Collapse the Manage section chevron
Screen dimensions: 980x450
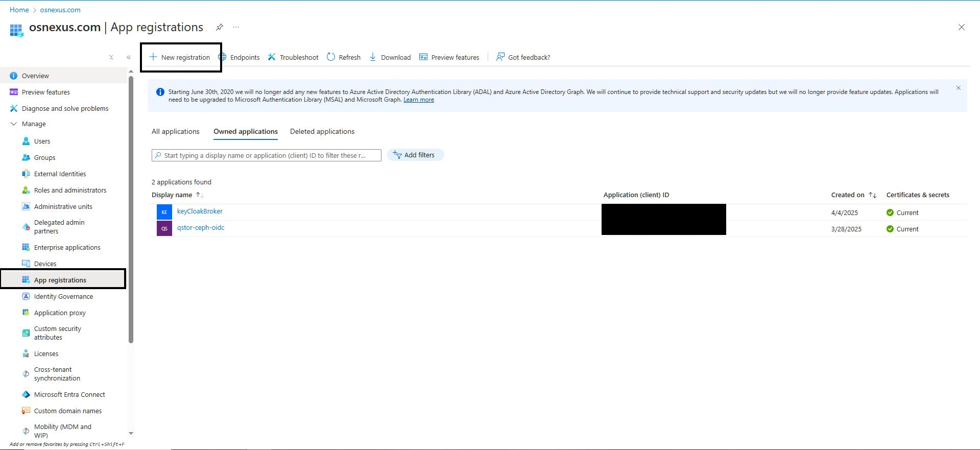[x=14, y=124]
